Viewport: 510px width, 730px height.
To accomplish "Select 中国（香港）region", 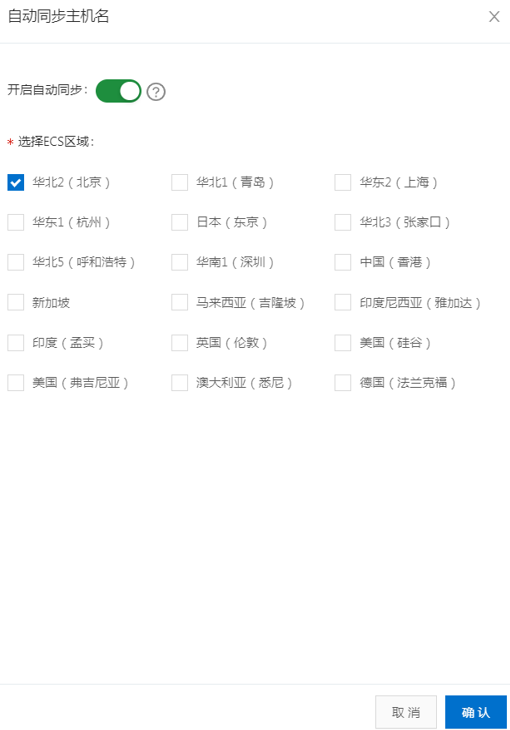I will pyautogui.click(x=343, y=263).
